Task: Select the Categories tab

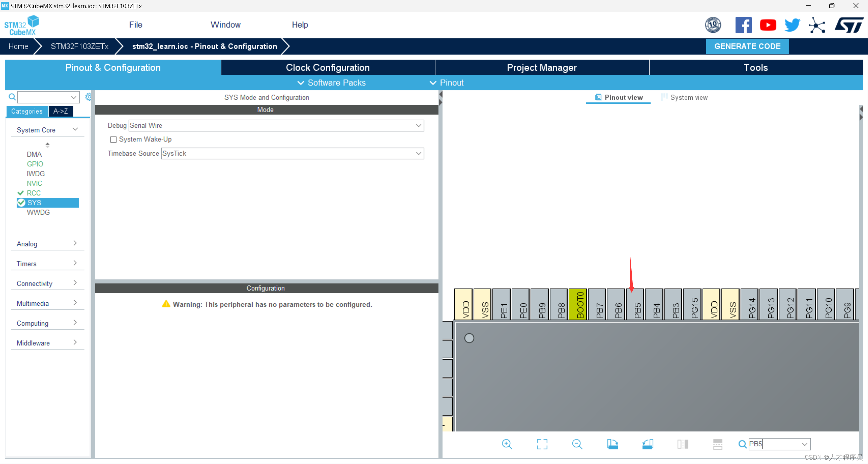Action: (27, 111)
